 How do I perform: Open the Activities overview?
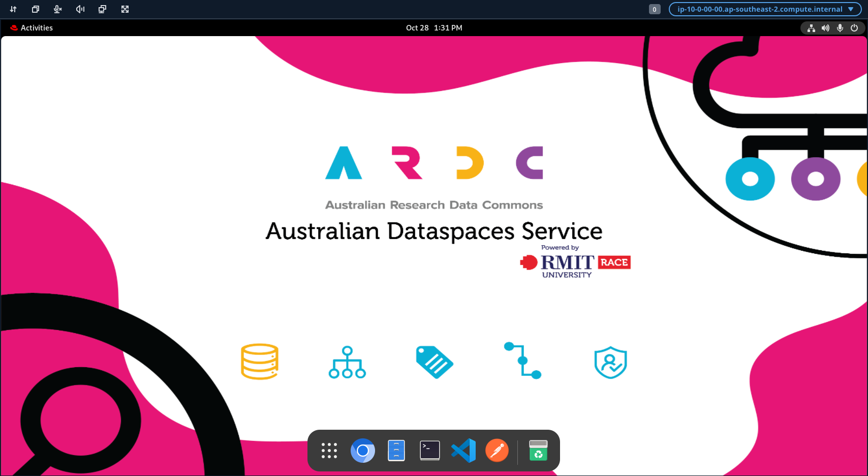pyautogui.click(x=32, y=28)
